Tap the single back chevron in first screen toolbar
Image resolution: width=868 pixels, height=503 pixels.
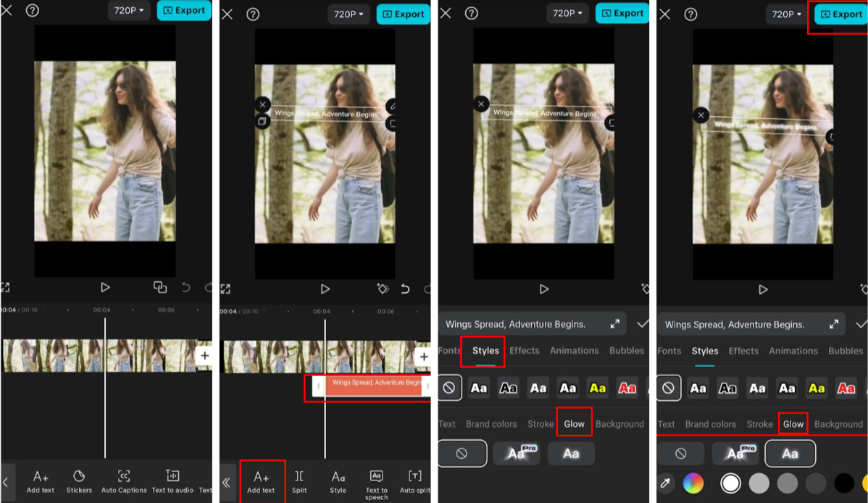coord(6,482)
